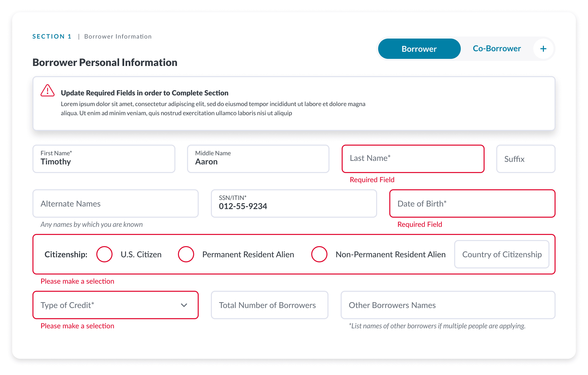Edit the Middle Name field containing Aaron
This screenshot has width=588, height=375.
coord(258,159)
